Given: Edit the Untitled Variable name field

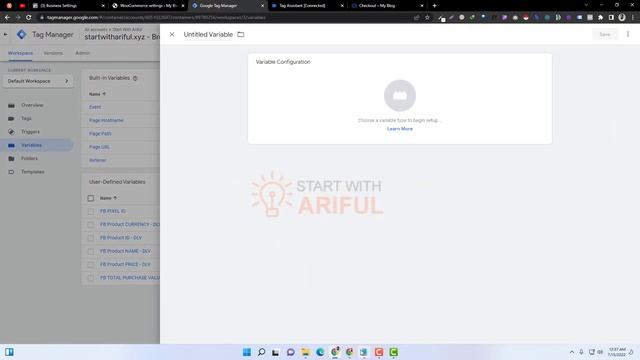Looking at the screenshot, I should [208, 35].
